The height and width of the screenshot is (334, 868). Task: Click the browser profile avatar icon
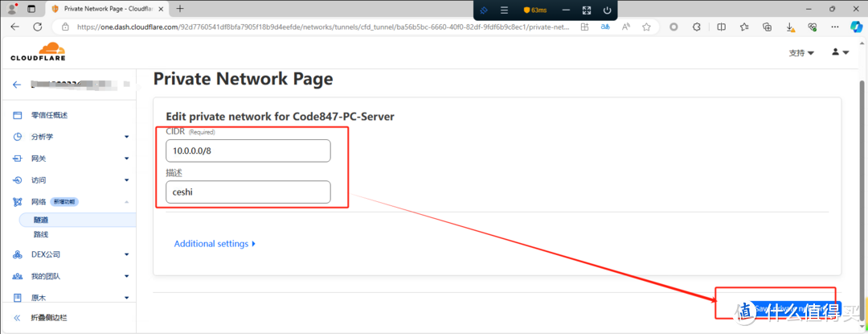pyautogui.click(x=12, y=9)
